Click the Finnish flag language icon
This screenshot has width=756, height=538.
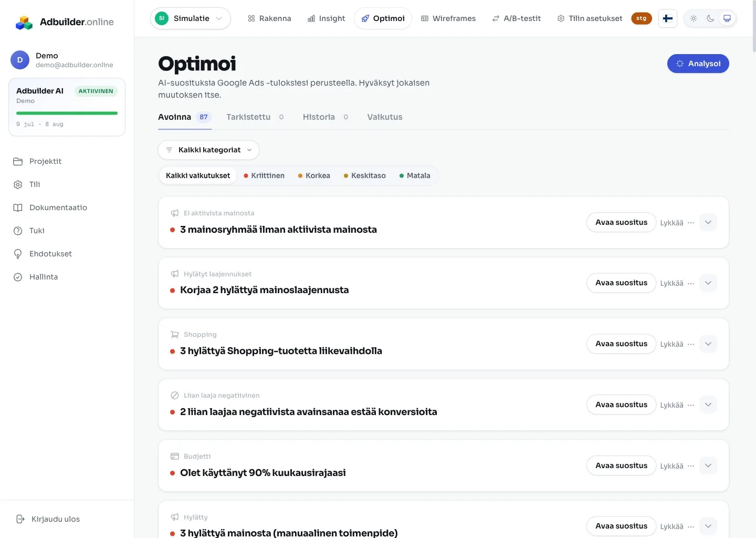tap(668, 18)
